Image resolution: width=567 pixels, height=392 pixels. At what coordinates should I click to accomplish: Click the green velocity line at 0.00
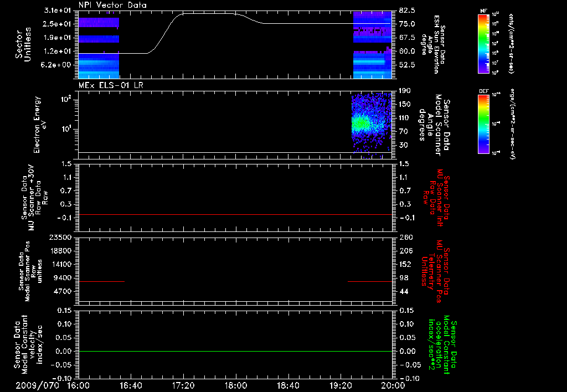tap(235, 351)
